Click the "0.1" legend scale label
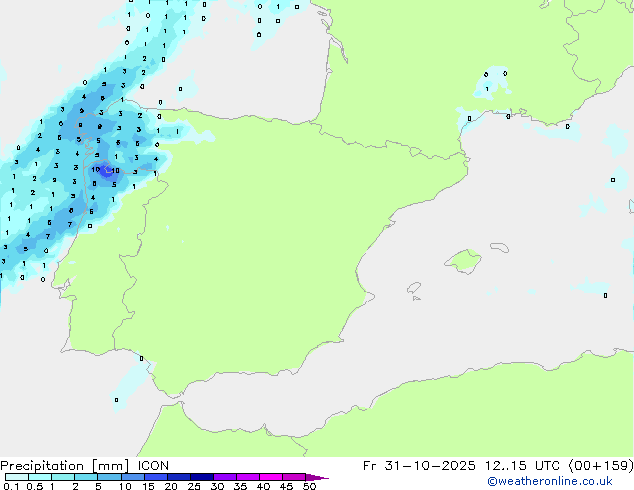 pyautogui.click(x=11, y=486)
